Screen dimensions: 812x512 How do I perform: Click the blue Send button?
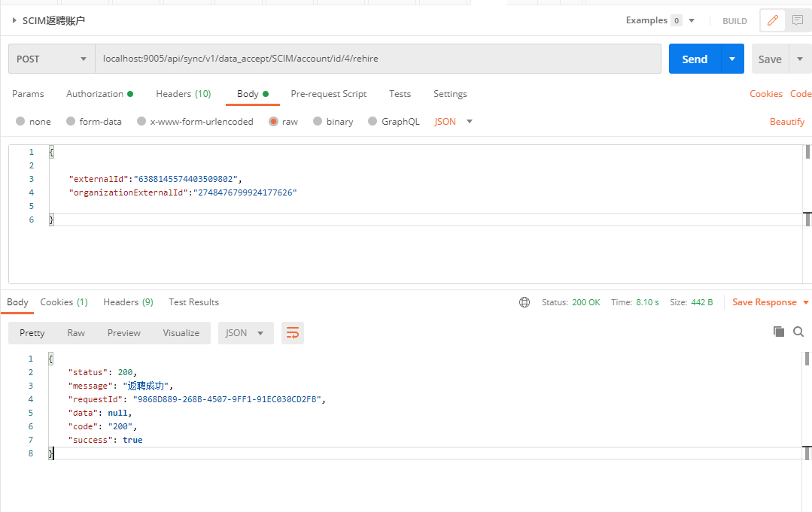pyautogui.click(x=694, y=59)
